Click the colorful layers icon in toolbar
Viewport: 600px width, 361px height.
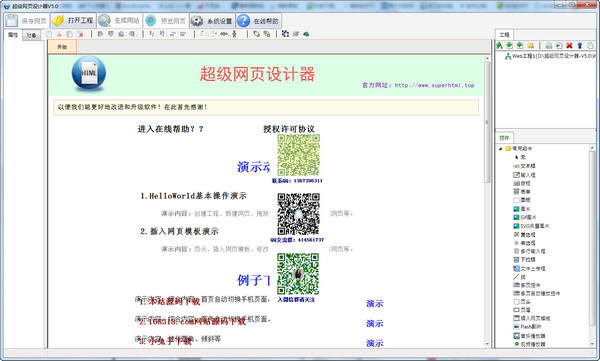[296, 34]
